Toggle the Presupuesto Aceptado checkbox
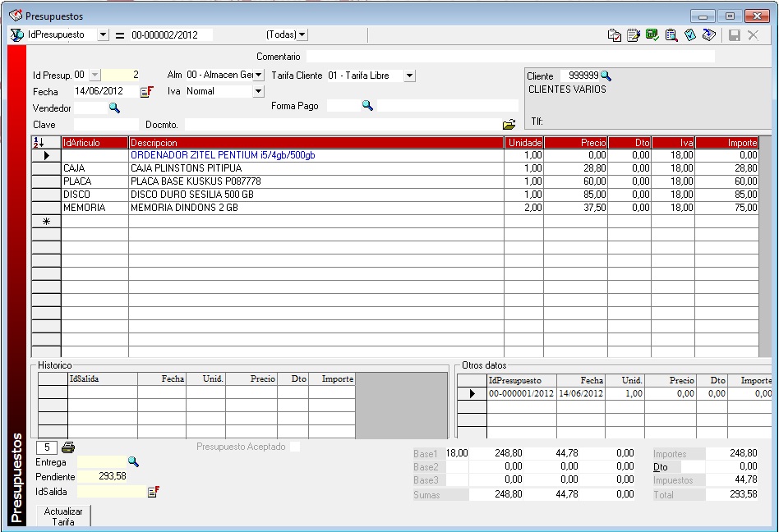This screenshot has width=779, height=532. (295, 447)
